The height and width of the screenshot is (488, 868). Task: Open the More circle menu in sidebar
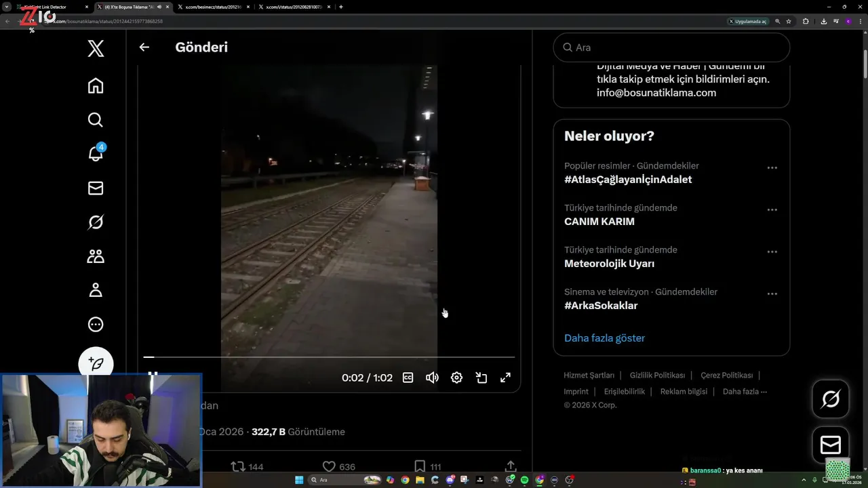96,324
